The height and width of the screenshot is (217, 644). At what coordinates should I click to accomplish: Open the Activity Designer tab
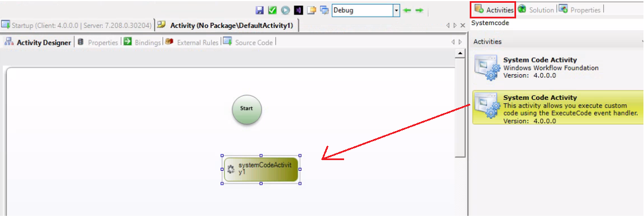point(38,42)
